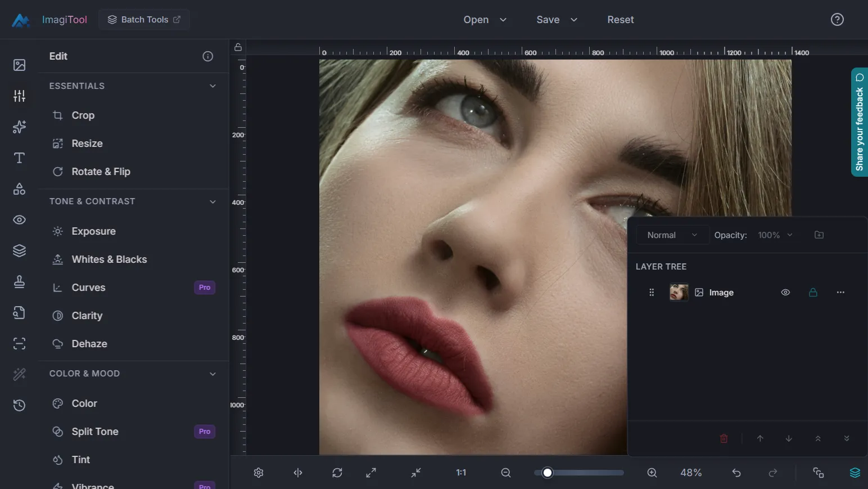Click the canvas settings gear icon
Viewport: 868px width, 489px height.
tap(259, 473)
